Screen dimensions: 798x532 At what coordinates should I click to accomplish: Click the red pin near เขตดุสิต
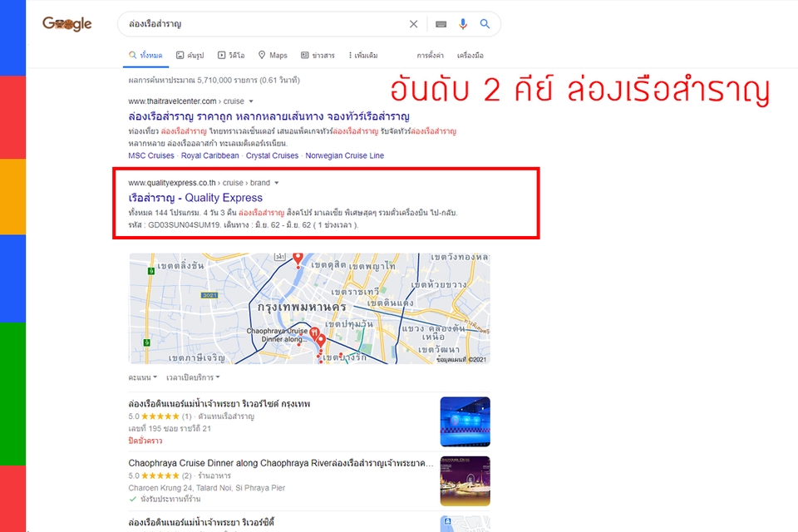(x=298, y=259)
